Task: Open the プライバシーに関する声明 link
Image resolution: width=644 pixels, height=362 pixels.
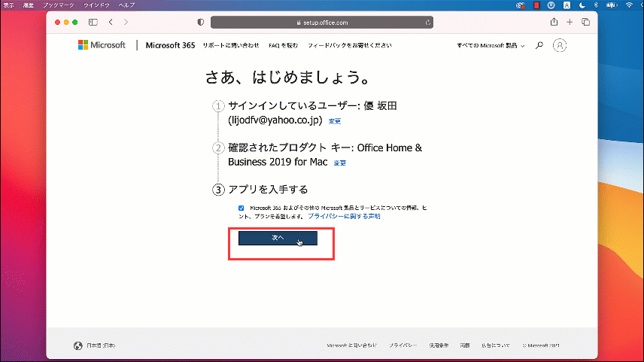Action: [344, 216]
